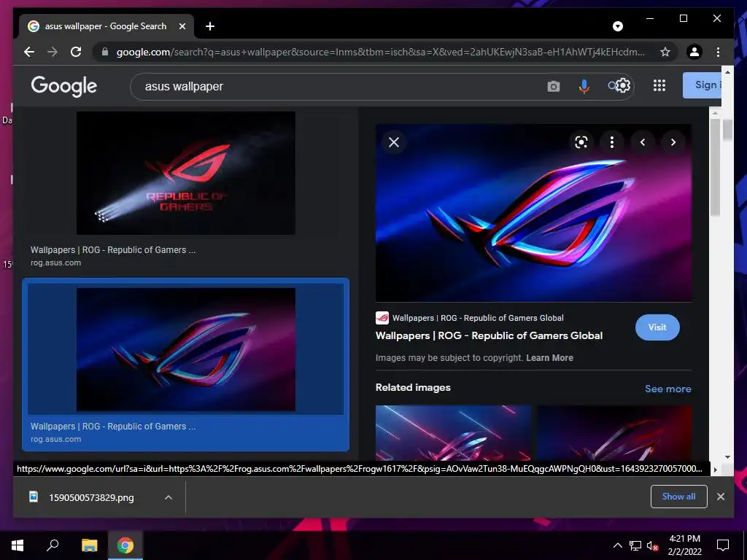Viewport: 747px width, 560px height.
Task: Reload the Google search page
Action: pos(76,52)
